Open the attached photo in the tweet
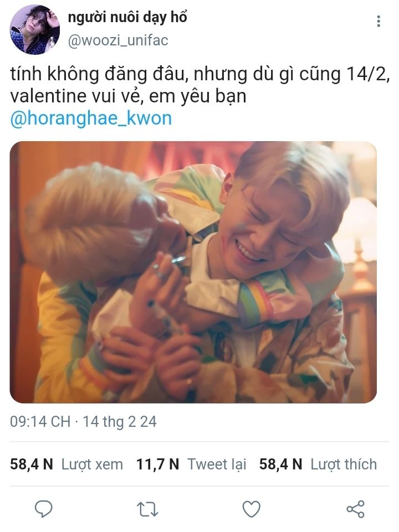 [193, 272]
